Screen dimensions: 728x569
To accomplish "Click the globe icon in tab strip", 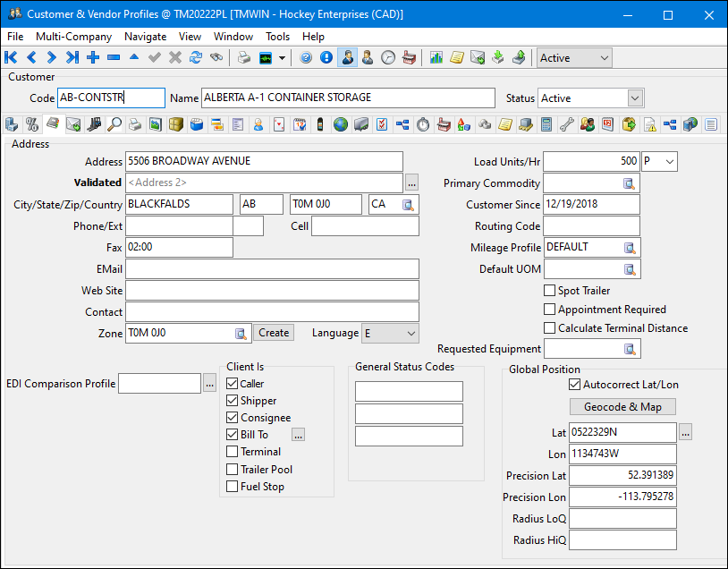I will click(341, 124).
